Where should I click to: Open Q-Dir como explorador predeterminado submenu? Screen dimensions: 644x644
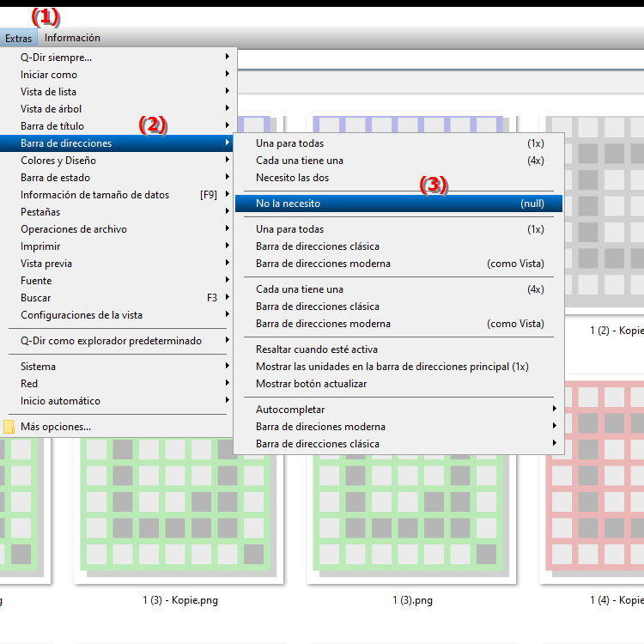117,341
